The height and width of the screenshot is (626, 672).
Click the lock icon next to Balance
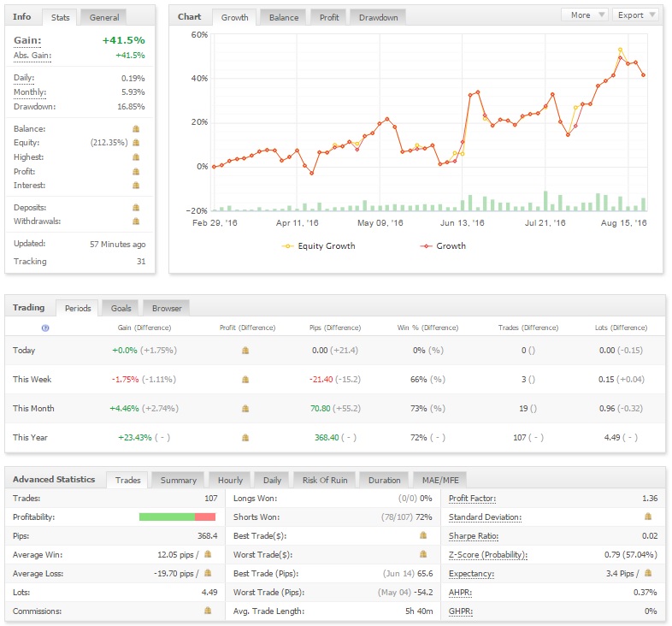click(136, 128)
